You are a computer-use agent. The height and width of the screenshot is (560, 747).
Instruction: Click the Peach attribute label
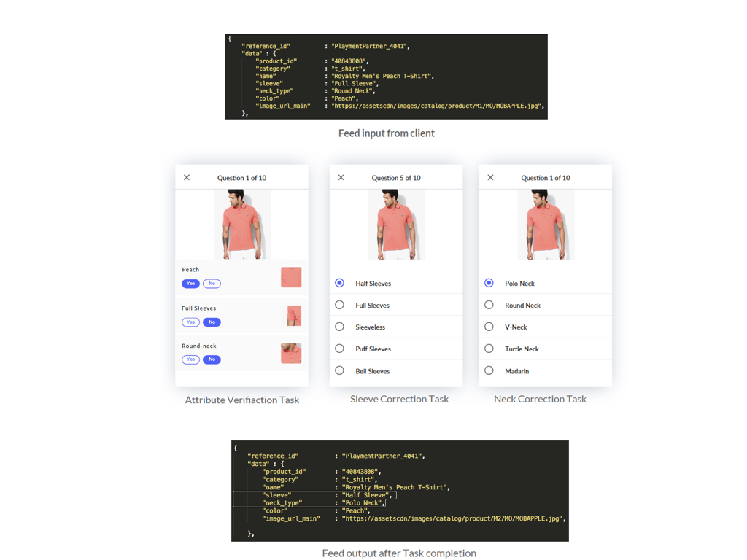190,270
